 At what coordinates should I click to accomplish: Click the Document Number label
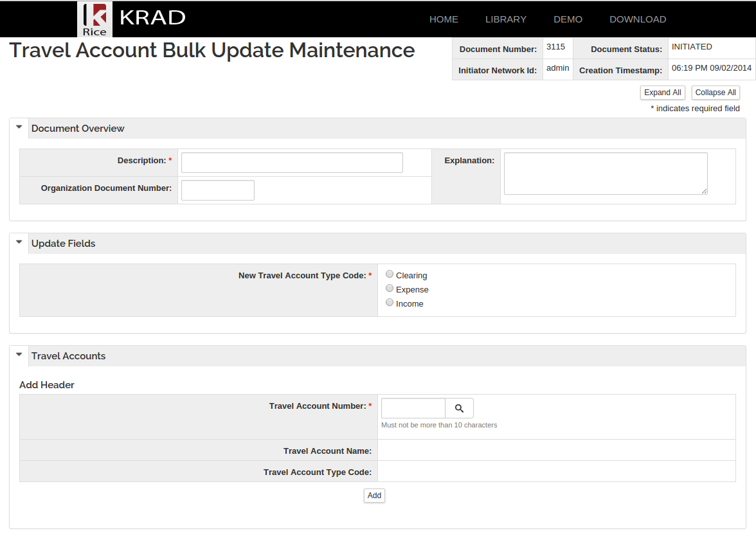pyautogui.click(x=498, y=49)
